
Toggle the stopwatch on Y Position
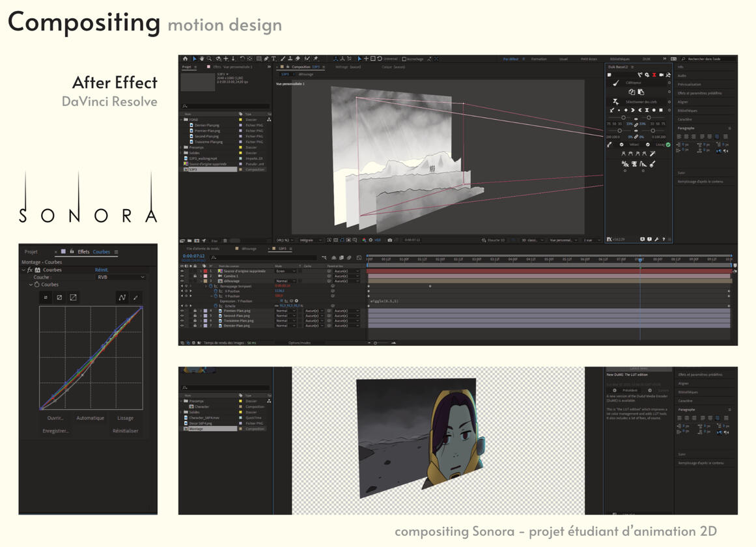coord(216,296)
